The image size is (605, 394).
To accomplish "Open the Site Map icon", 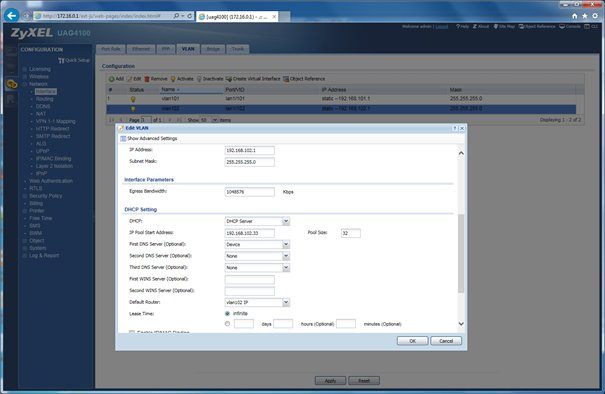I will point(496,27).
